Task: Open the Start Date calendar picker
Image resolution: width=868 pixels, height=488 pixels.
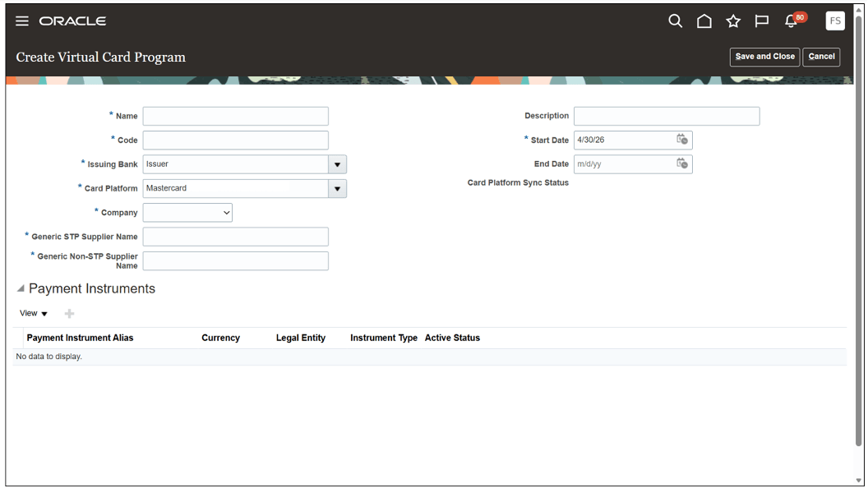Action: [682, 140]
